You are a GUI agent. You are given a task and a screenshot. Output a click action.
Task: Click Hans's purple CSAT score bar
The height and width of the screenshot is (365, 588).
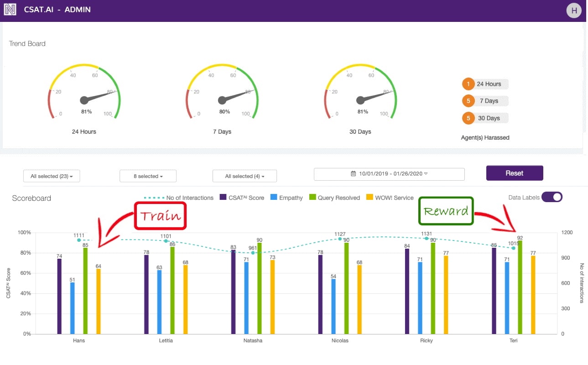59,297
